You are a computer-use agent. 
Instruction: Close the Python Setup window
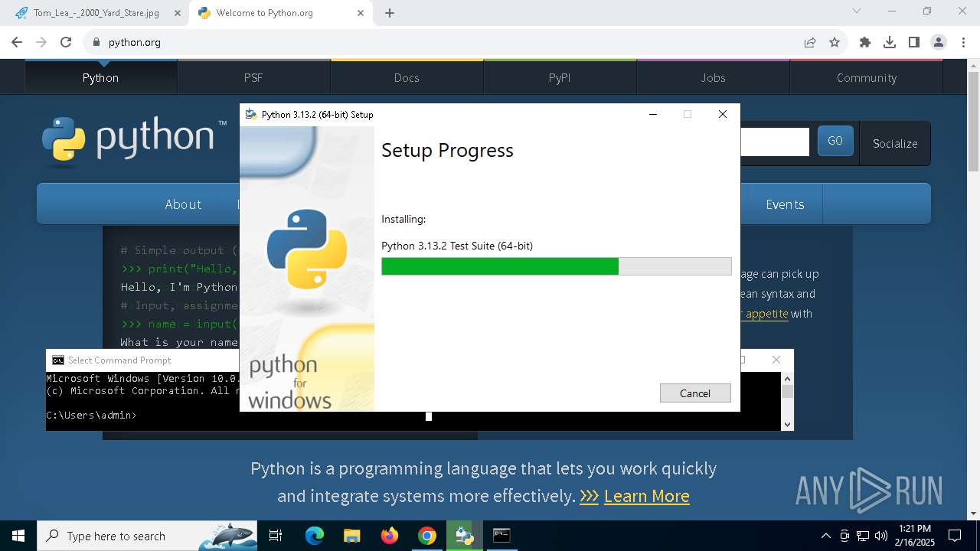tap(722, 114)
